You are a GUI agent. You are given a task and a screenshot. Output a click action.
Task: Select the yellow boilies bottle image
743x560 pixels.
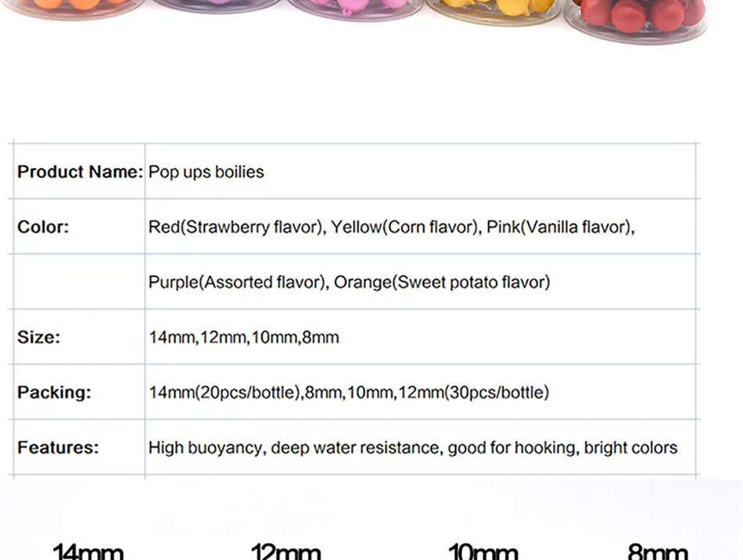(x=501, y=9)
